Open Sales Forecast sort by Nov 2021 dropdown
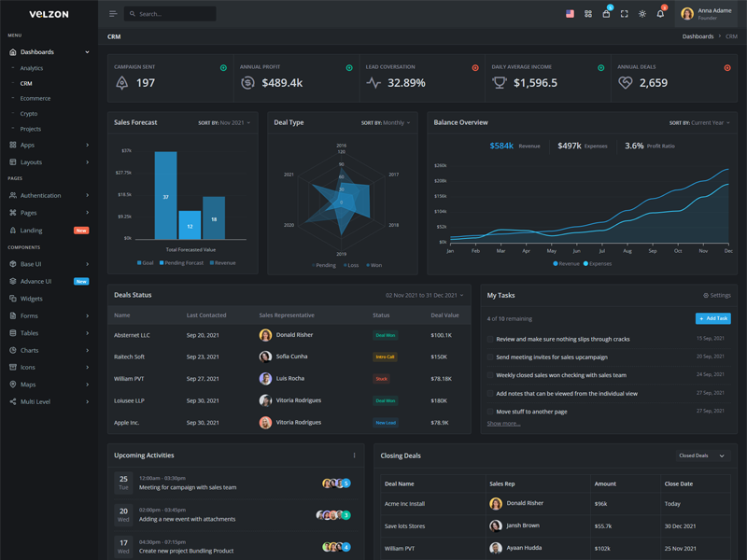747x560 pixels. [x=224, y=123]
